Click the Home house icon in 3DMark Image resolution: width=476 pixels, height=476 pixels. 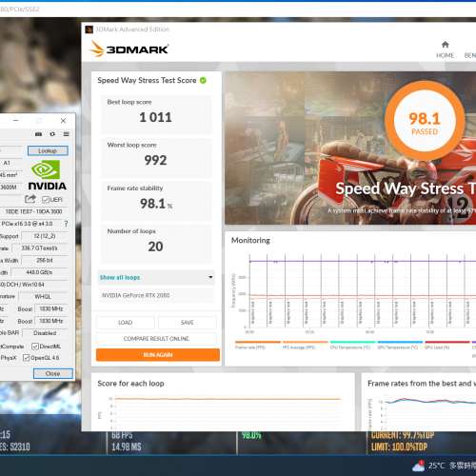tap(446, 45)
